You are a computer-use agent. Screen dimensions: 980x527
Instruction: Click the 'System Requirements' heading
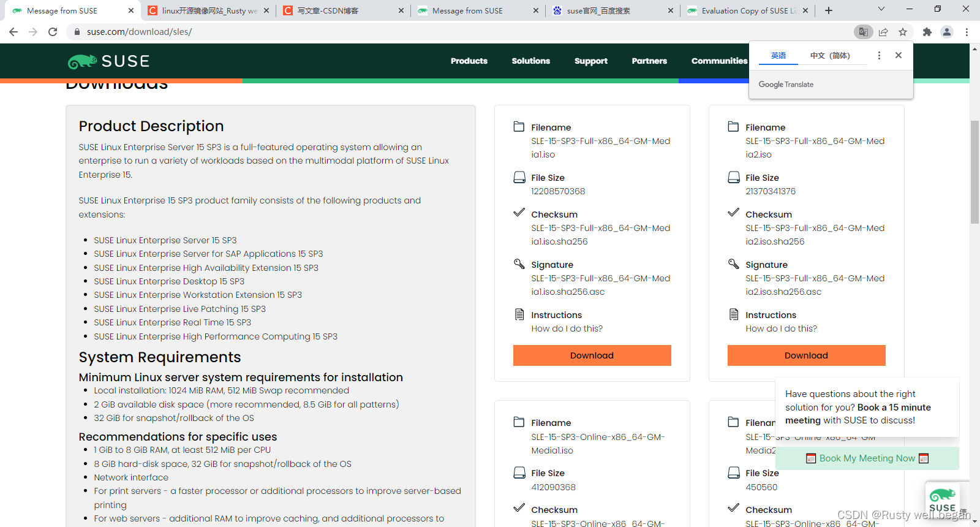pyautogui.click(x=160, y=357)
